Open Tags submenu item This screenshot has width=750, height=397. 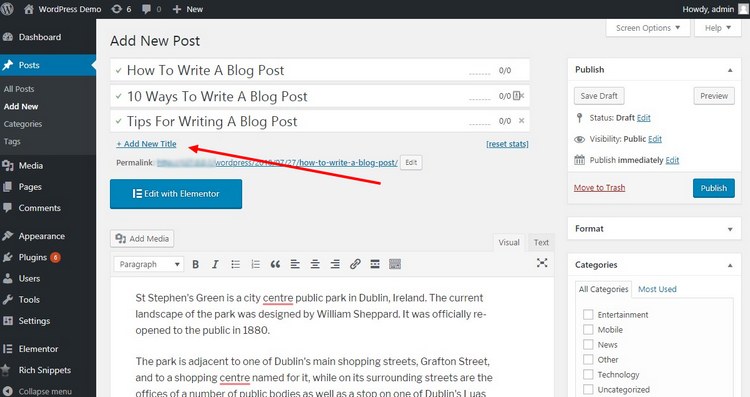12,141
